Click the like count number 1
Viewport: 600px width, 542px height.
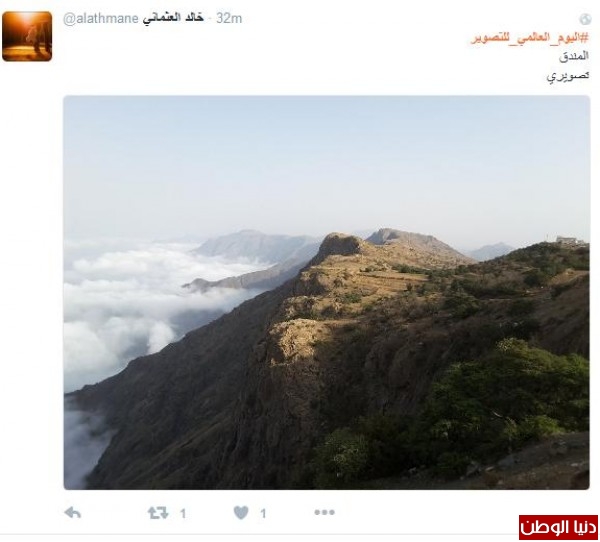pos(263,513)
